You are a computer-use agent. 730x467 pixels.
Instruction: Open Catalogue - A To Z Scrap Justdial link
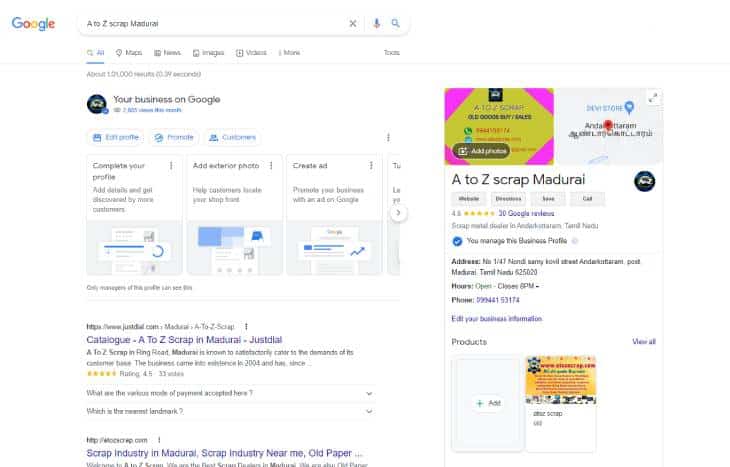tap(184, 339)
